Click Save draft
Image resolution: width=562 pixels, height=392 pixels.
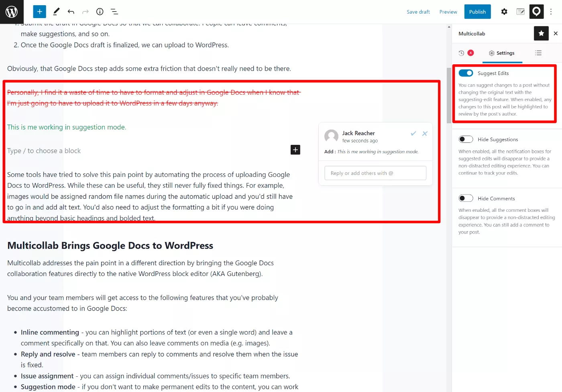coord(418,12)
